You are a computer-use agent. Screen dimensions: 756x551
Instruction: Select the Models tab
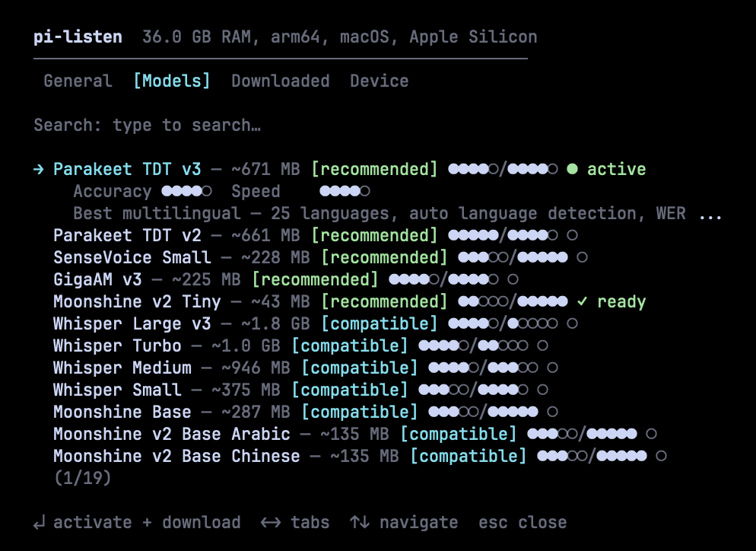click(172, 81)
